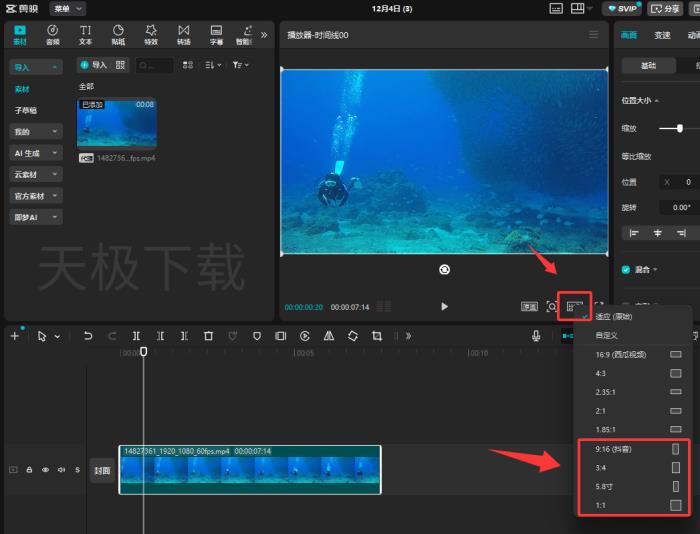Click the play button under the preview

444,307
